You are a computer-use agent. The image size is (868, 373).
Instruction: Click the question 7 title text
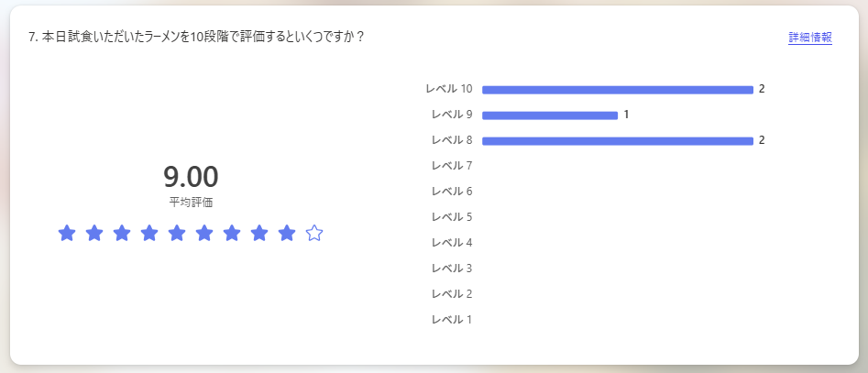click(x=196, y=38)
